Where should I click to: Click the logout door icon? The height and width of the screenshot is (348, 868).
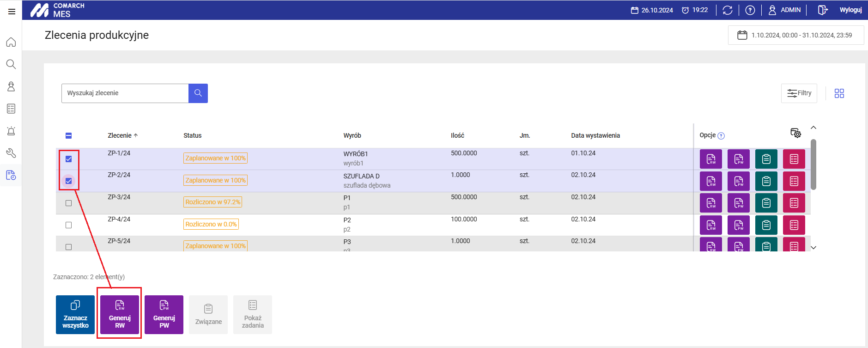click(x=823, y=10)
